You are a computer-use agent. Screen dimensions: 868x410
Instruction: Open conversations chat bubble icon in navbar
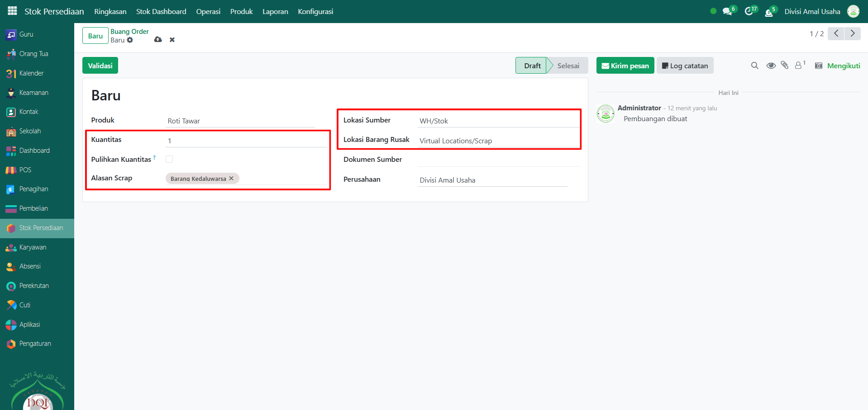[x=727, y=11]
